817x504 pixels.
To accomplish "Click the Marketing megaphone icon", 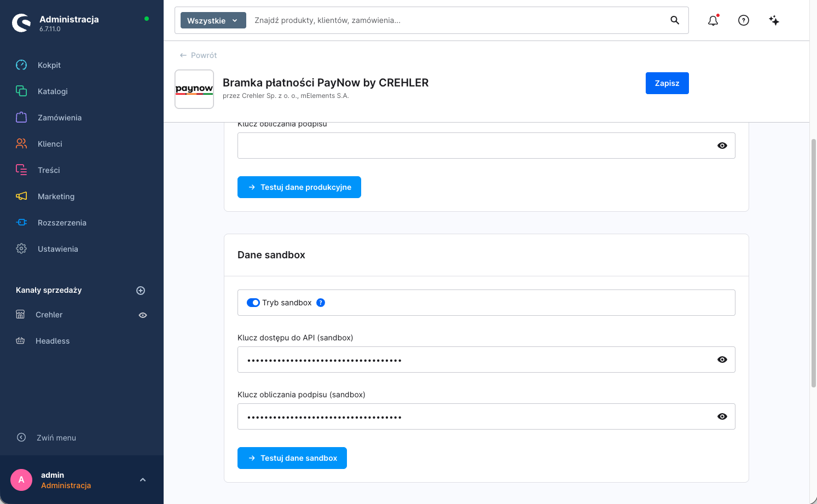I will (21, 196).
